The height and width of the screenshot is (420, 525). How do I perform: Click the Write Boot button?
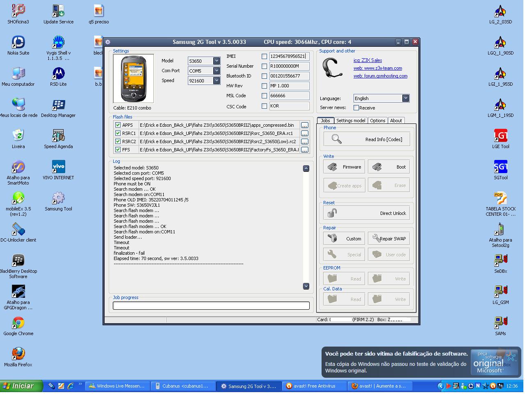pos(389,167)
